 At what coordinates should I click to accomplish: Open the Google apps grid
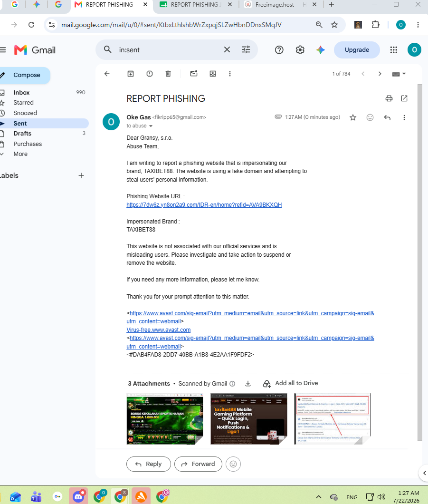click(394, 50)
